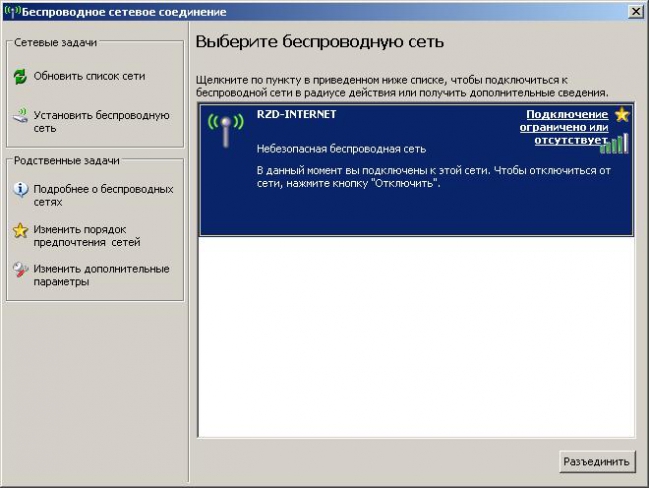Click the 'В данный момент вы подключены' description

tap(433, 177)
